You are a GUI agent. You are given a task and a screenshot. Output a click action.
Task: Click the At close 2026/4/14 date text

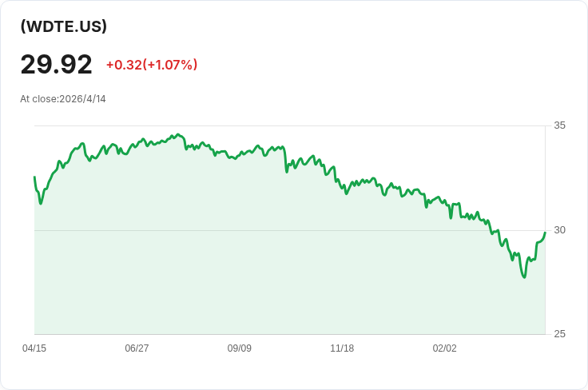(63, 99)
